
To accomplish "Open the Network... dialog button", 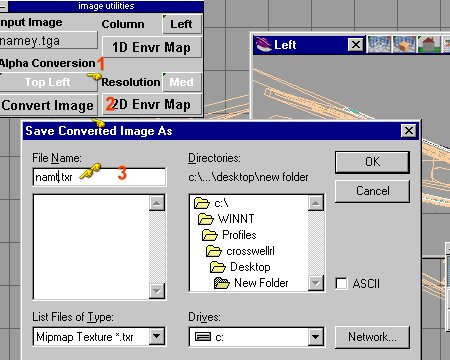I will (x=372, y=337).
